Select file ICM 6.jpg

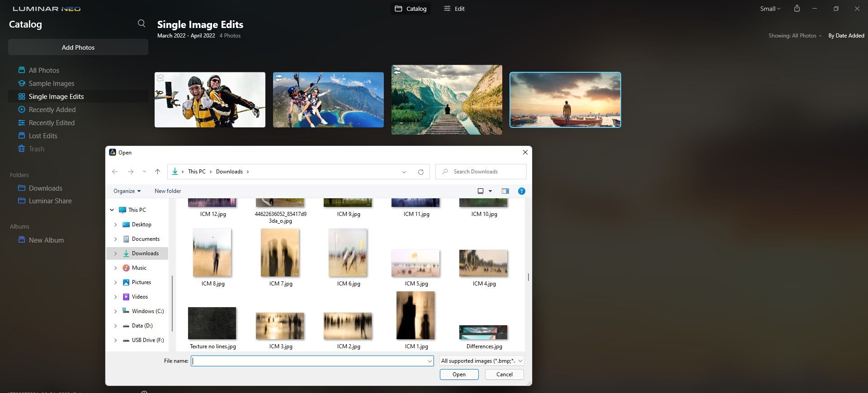tap(348, 257)
